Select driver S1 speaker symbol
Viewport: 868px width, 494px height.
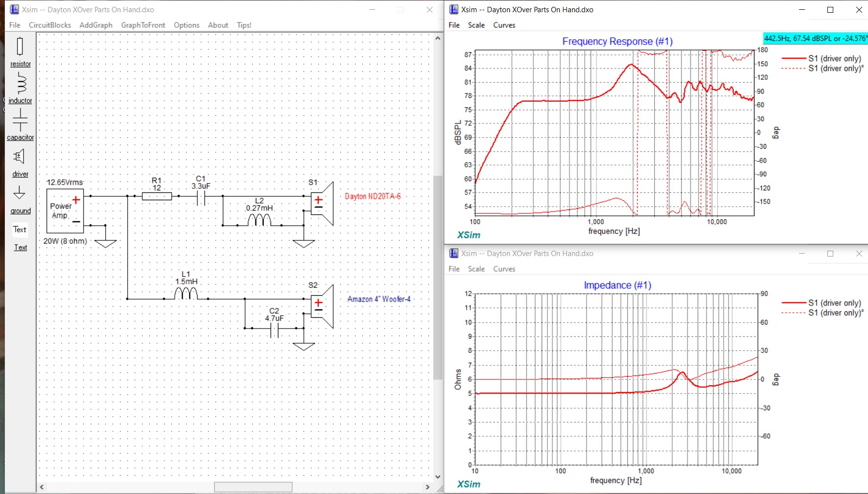[322, 204]
